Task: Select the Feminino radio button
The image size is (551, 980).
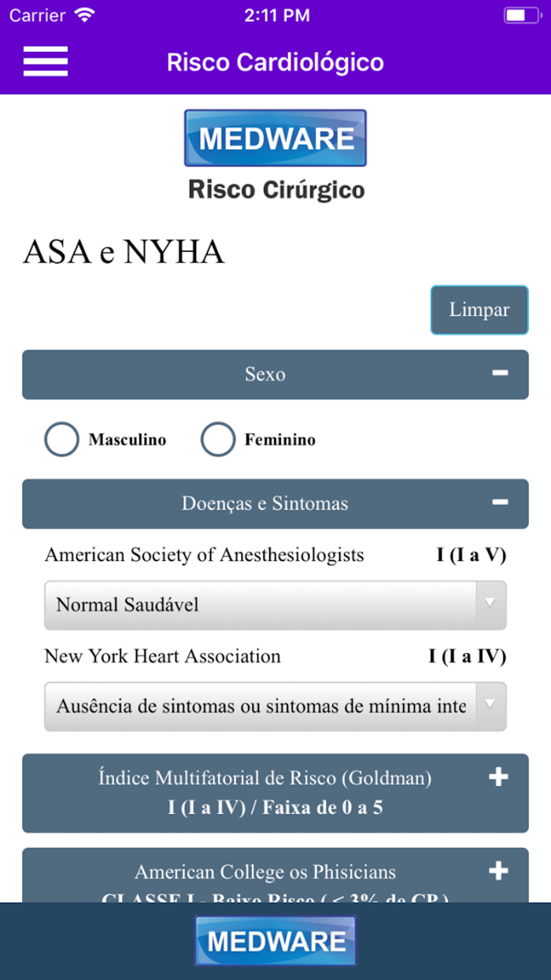Action: [x=218, y=440]
